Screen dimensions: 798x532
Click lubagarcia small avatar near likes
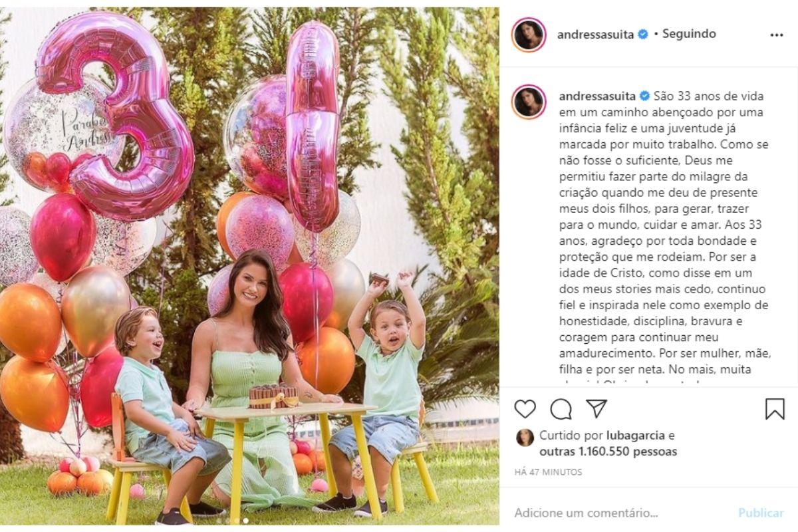tap(525, 438)
